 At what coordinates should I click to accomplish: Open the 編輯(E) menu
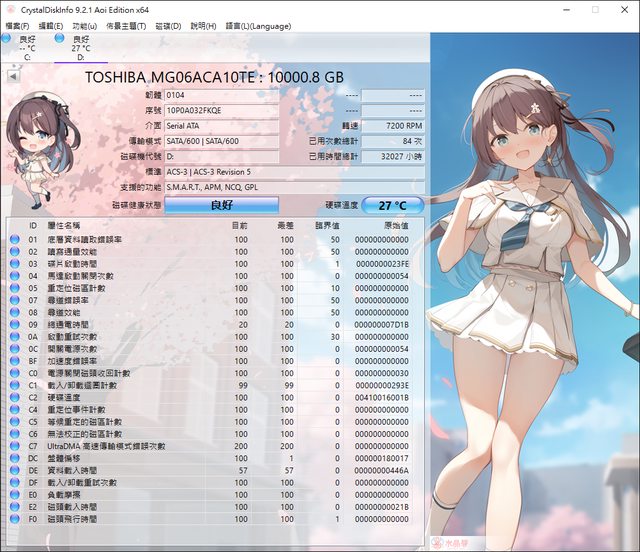tap(50, 25)
